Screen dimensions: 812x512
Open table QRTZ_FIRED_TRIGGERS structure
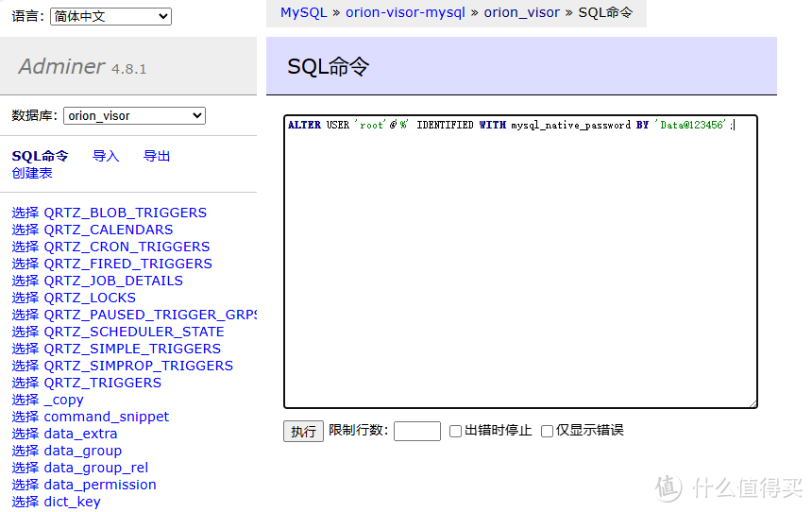coord(127,265)
